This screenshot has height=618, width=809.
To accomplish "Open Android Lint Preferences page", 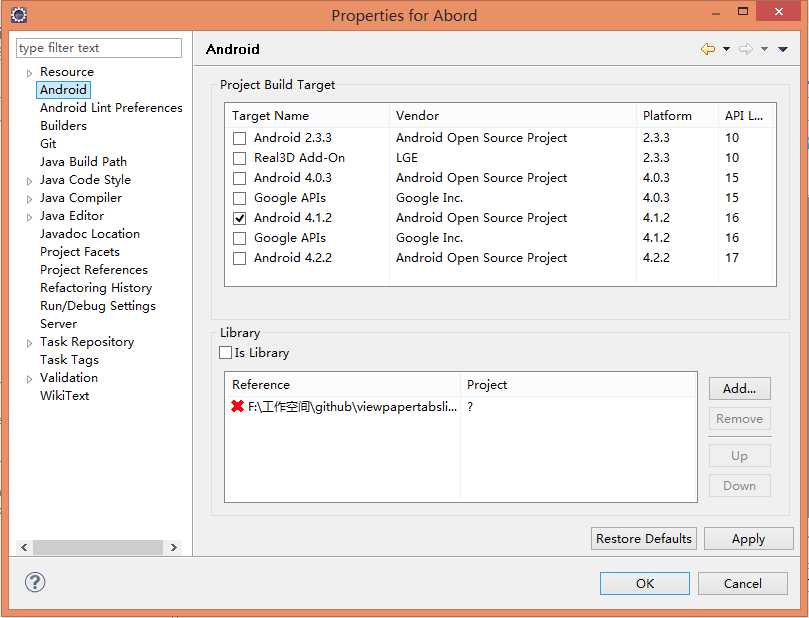I will [x=111, y=108].
